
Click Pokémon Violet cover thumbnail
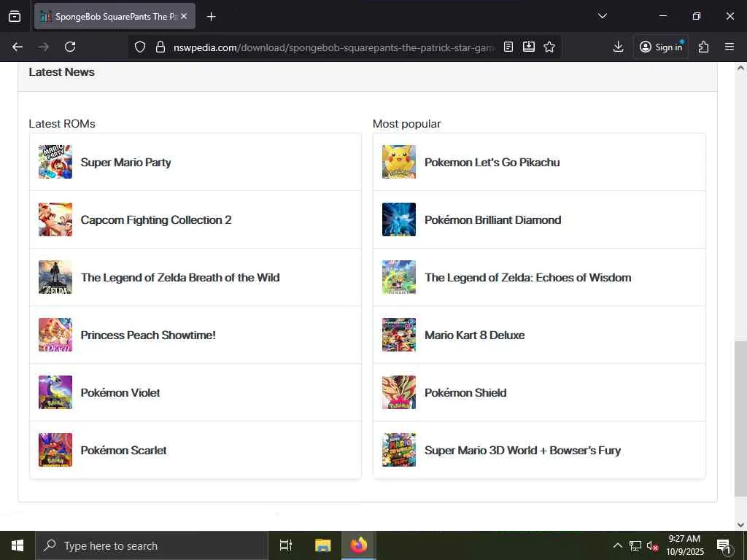click(x=55, y=392)
